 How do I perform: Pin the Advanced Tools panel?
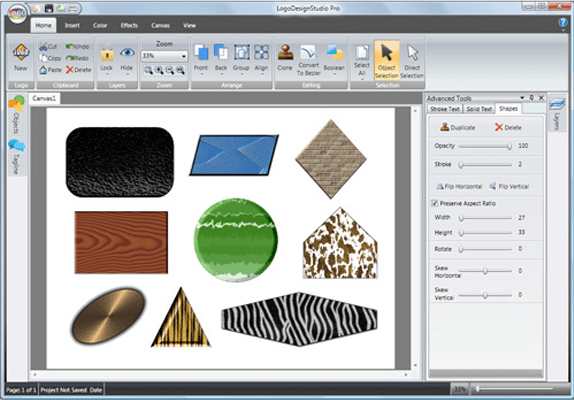coord(532,98)
